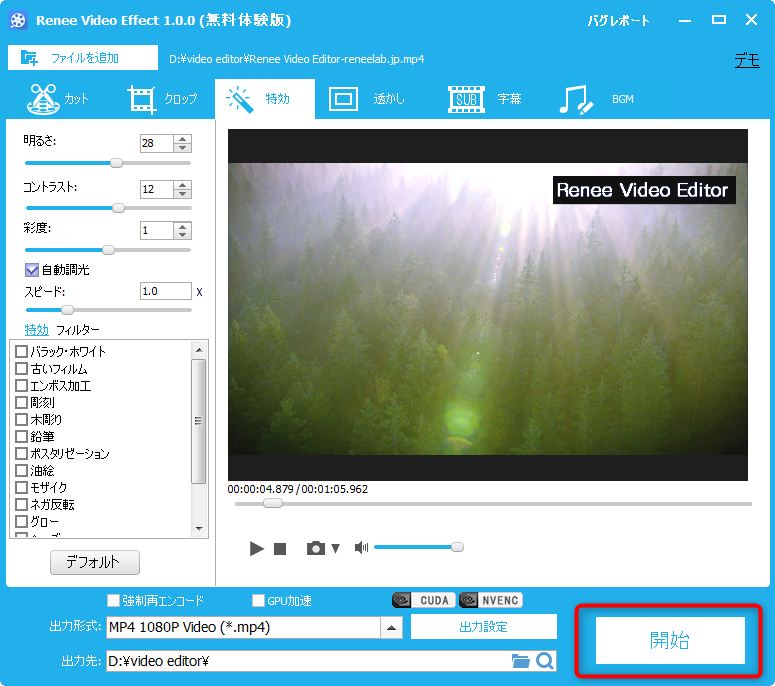Open the フィルター sub-tab
This screenshot has width=775, height=686.
(78, 330)
